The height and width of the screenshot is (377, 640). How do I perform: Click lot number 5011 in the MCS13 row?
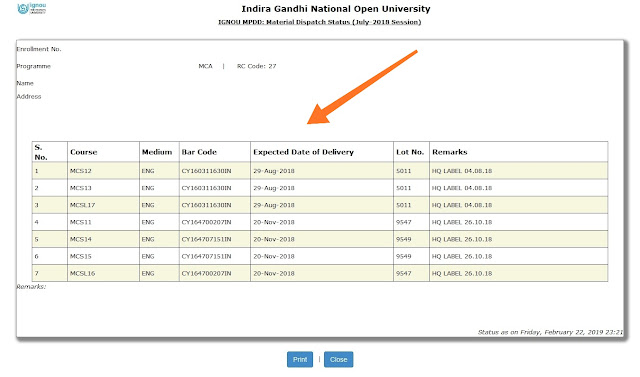[403, 188]
